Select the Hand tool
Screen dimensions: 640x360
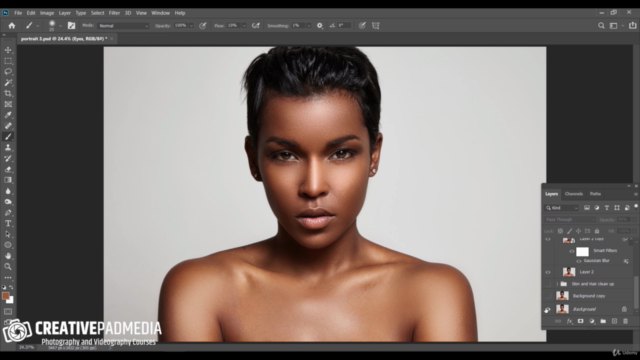8,256
